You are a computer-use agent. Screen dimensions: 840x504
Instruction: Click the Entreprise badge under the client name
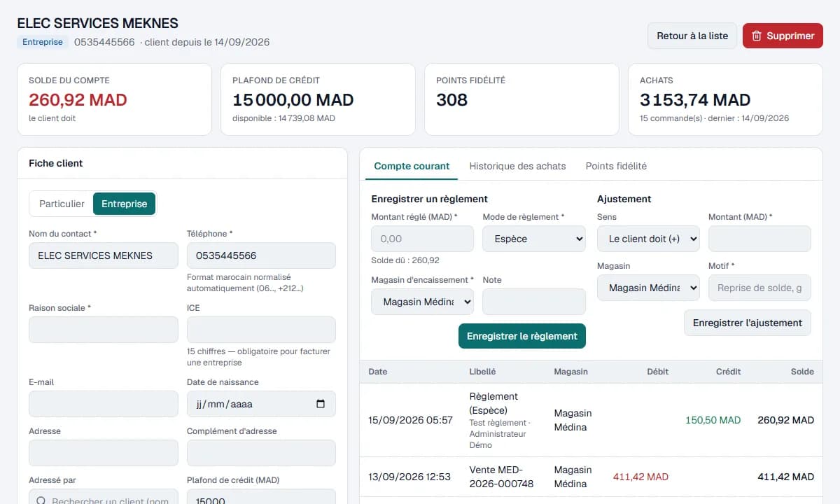point(43,42)
